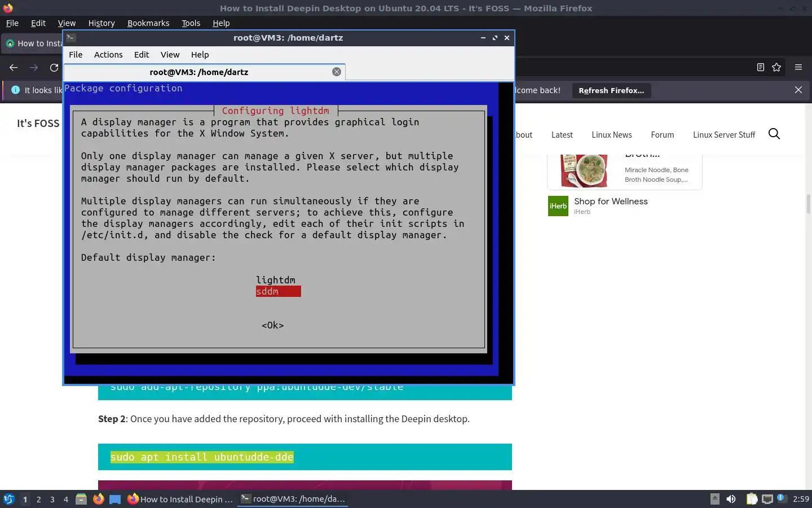This screenshot has width=812, height=508.
Task: Open Firefox Help menu
Action: tap(221, 23)
